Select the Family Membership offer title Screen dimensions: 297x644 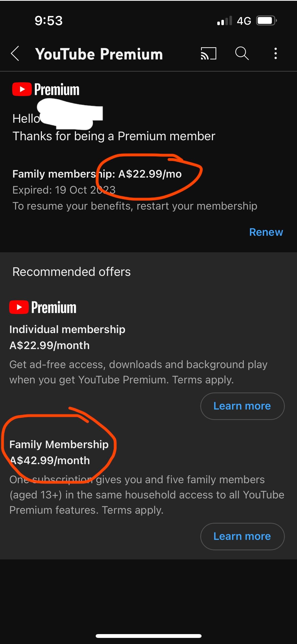tap(59, 444)
